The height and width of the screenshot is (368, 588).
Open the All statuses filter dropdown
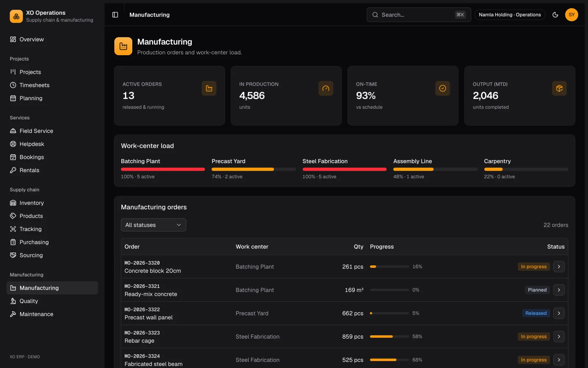point(153,225)
